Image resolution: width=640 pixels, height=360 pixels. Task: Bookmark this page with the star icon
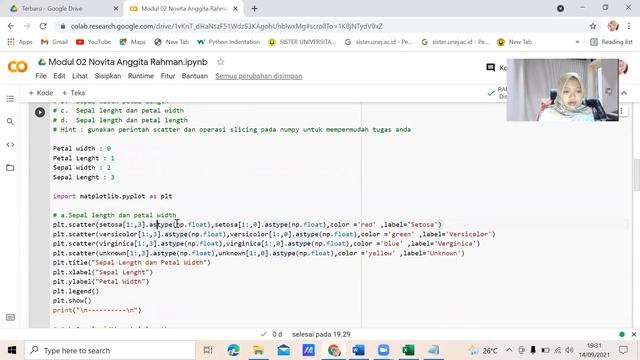[x=593, y=26]
